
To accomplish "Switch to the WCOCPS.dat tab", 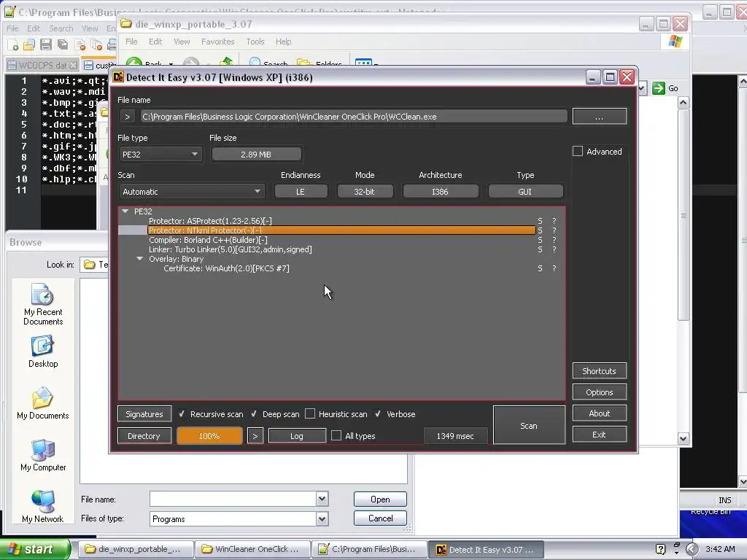I will click(42, 65).
